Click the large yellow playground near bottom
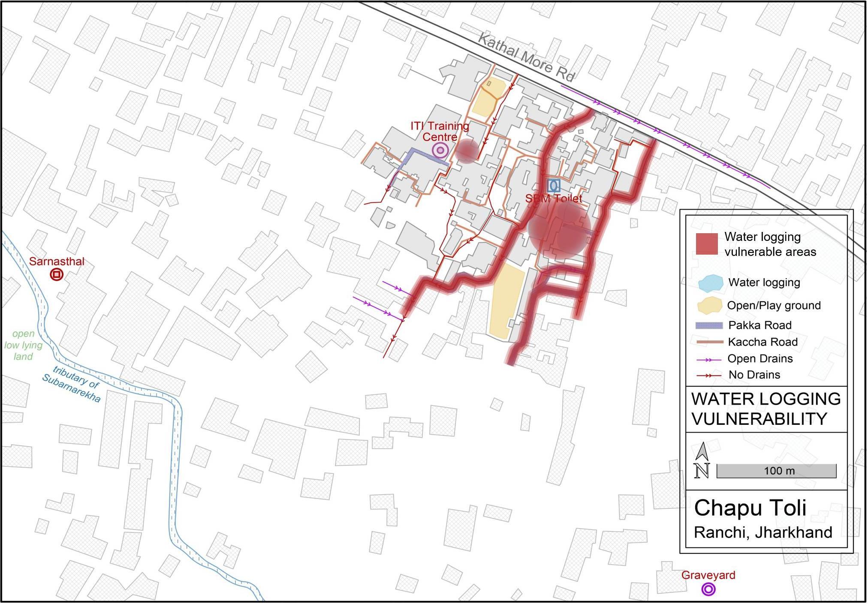 (507, 300)
